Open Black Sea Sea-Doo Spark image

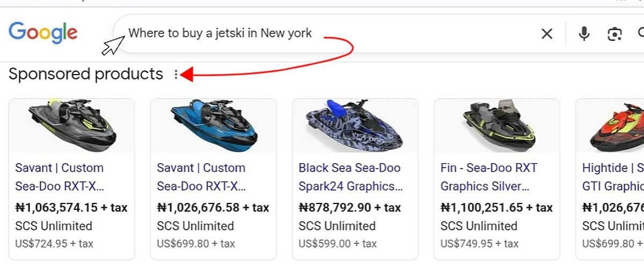pyautogui.click(x=355, y=126)
